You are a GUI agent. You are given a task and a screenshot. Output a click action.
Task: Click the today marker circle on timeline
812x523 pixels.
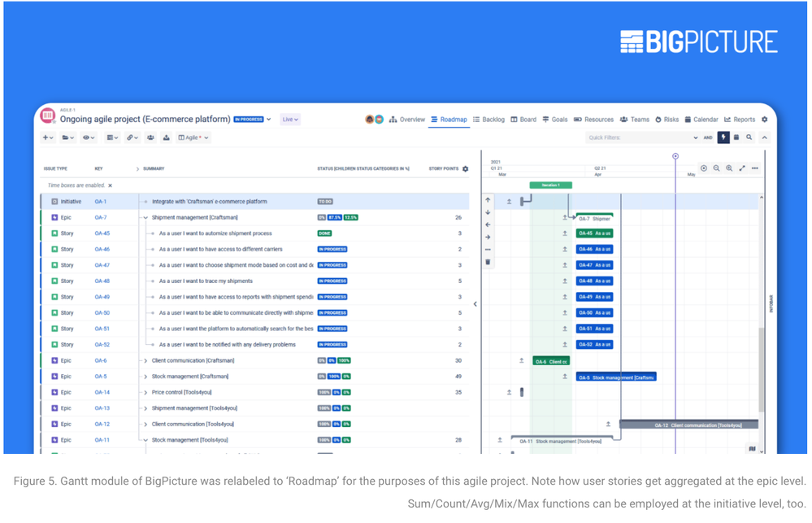(x=675, y=156)
